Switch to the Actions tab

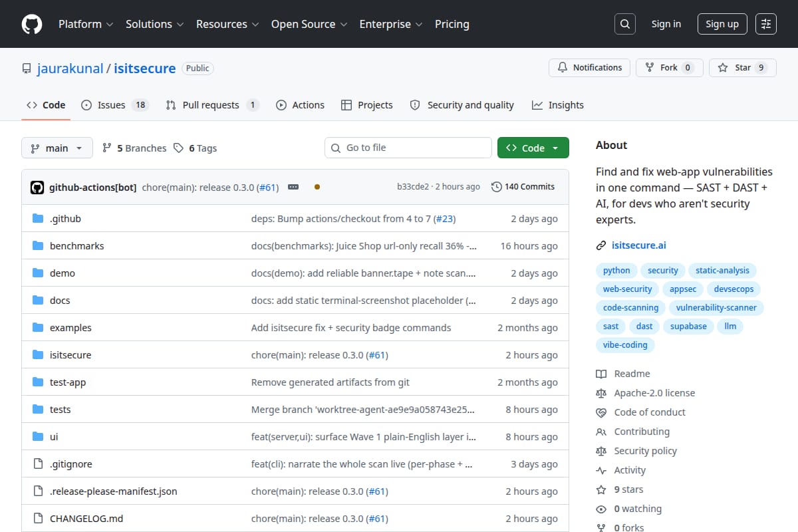[300, 105]
